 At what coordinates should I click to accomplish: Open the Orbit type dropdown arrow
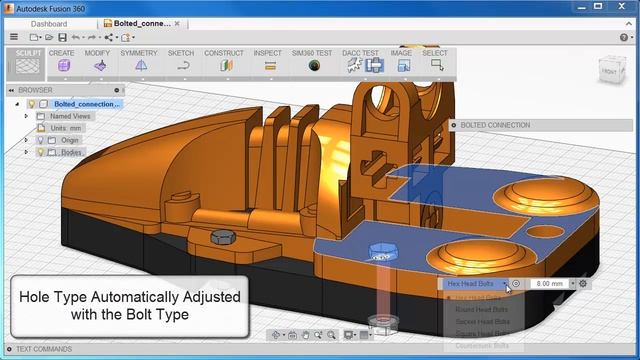(284, 335)
